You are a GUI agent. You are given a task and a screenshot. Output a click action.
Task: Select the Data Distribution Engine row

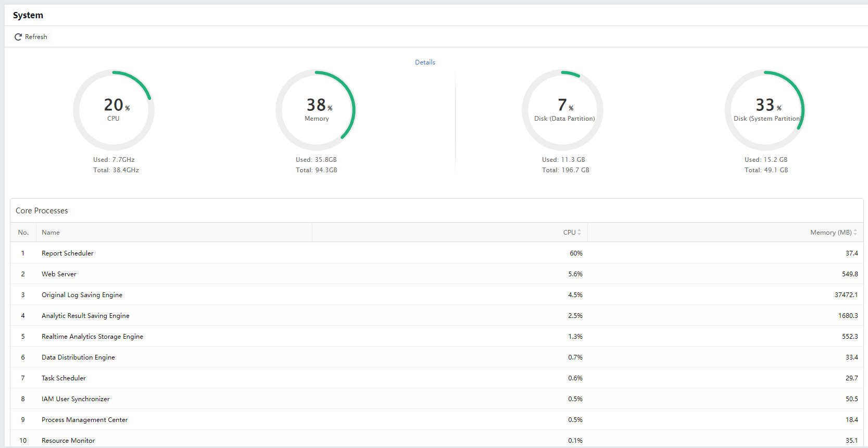coord(78,357)
